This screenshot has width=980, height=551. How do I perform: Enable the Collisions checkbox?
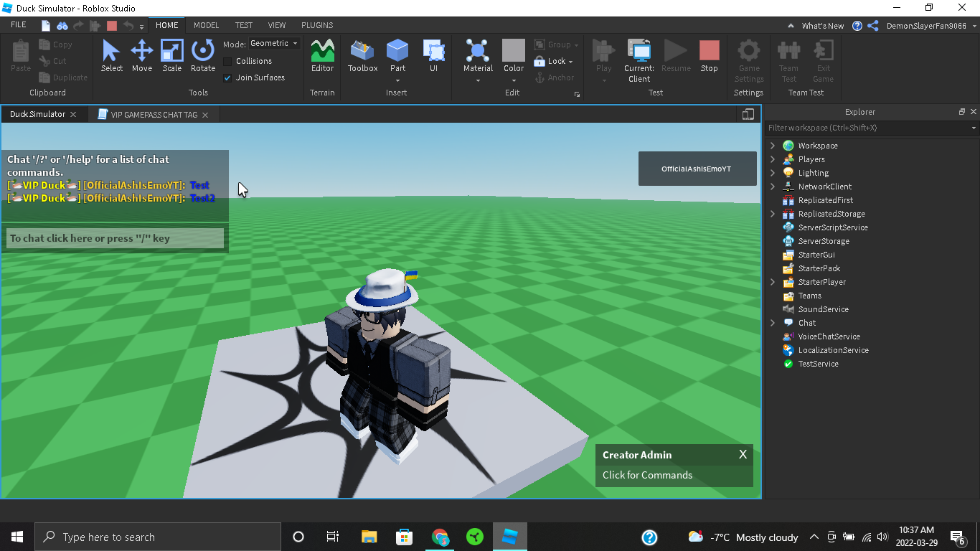(x=227, y=61)
